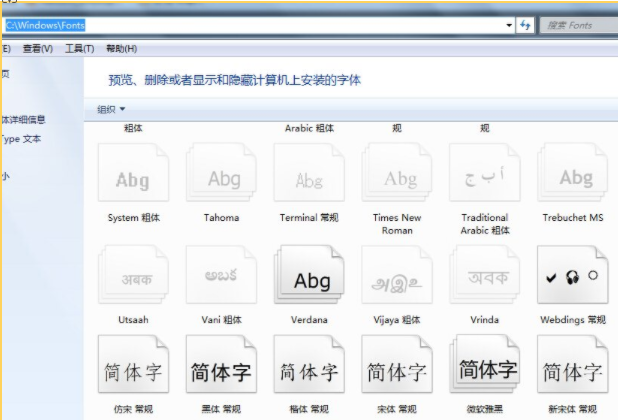Screen dimensions: 618x420
Task: Click the Vrinda font name label
Action: (x=485, y=320)
